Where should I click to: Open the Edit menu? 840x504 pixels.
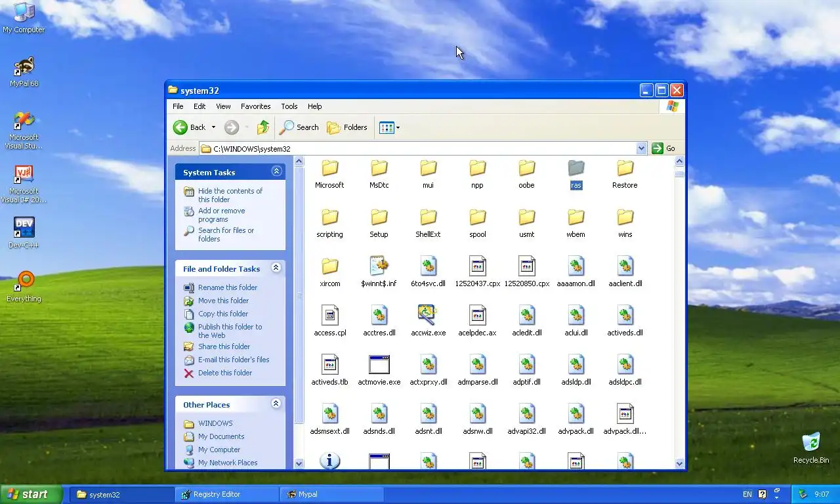click(x=199, y=106)
